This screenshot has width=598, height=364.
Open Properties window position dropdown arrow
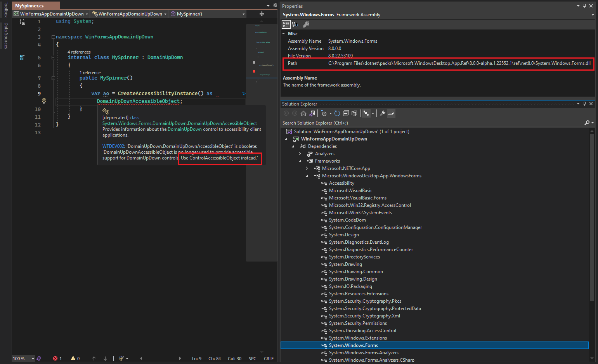578,6
